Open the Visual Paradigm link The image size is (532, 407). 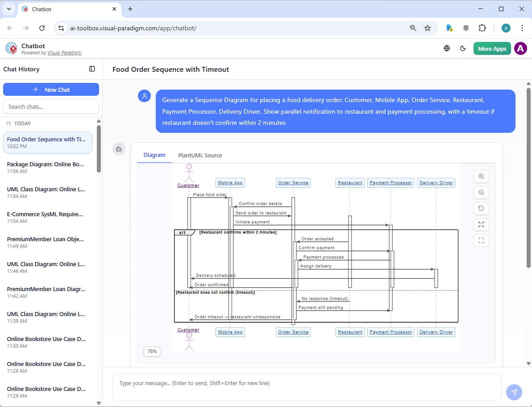pyautogui.click(x=65, y=53)
